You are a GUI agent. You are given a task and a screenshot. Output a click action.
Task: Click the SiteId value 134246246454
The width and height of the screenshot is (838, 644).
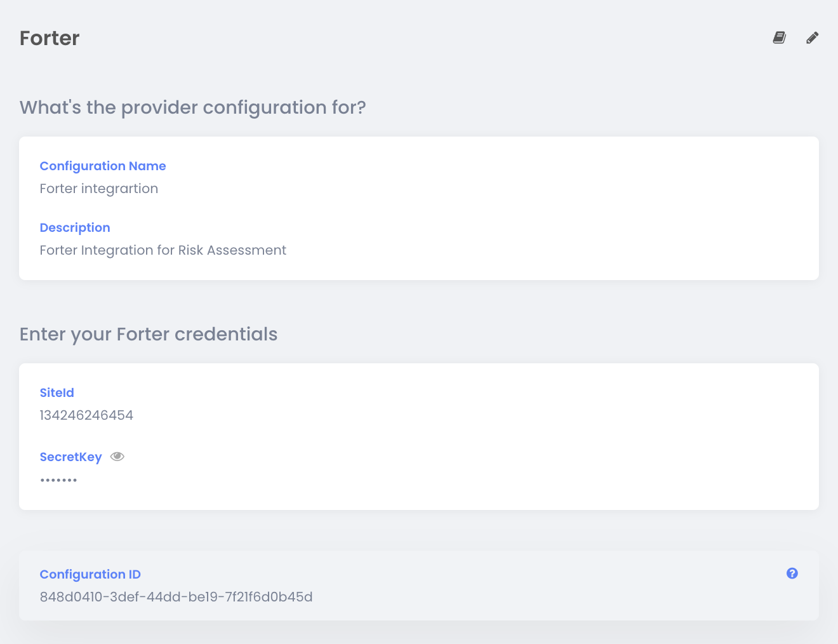coord(86,415)
